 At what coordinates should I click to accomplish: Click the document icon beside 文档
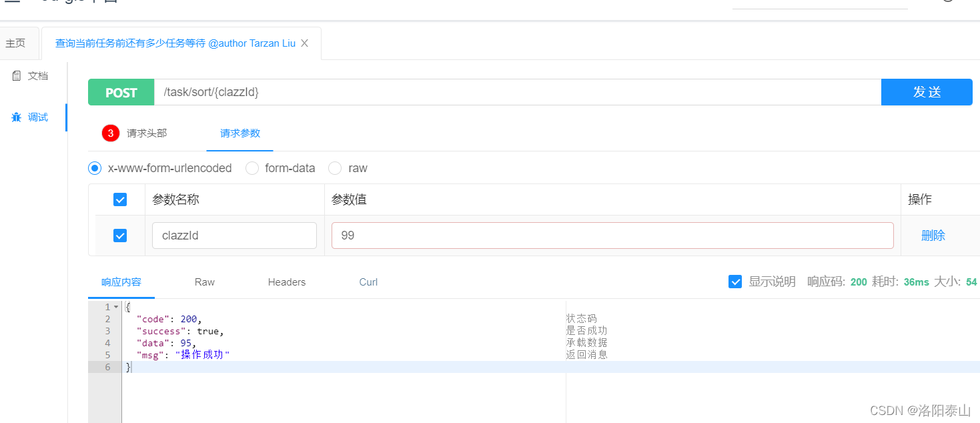(x=17, y=76)
